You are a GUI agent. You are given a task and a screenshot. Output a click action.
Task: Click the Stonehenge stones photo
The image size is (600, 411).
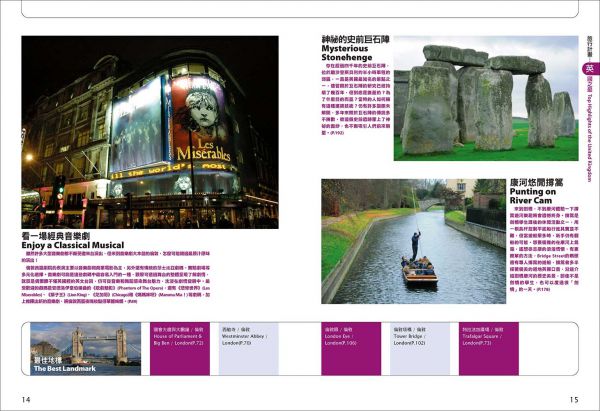pyautogui.click(x=486, y=98)
